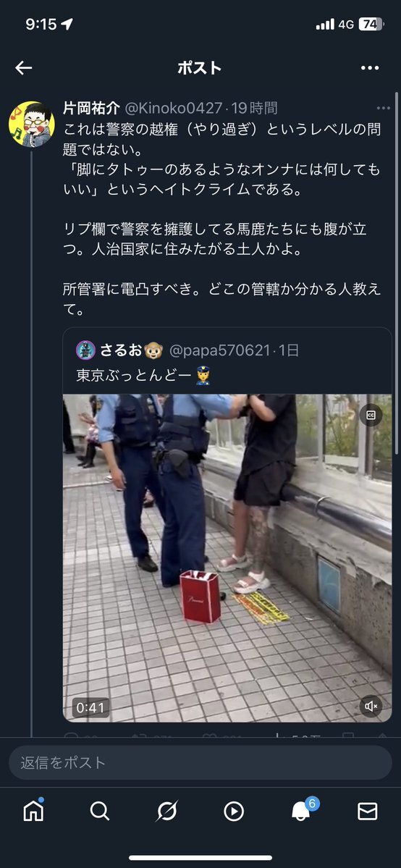This screenshot has width=401, height=868.
Task: Tap the 0:41 video duration badge
Action: point(90,707)
